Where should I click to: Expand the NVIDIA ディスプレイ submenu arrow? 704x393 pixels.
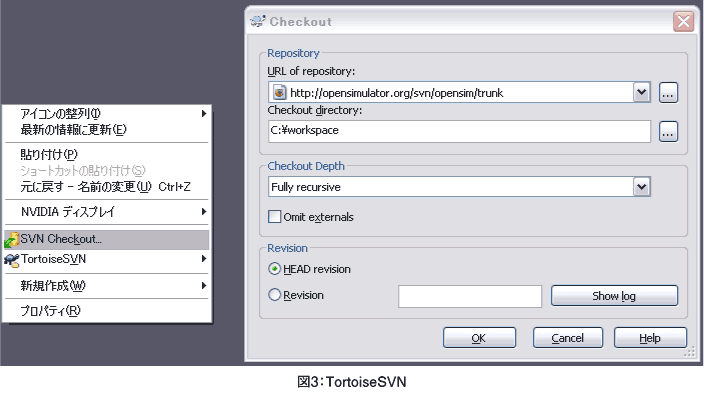point(204,212)
